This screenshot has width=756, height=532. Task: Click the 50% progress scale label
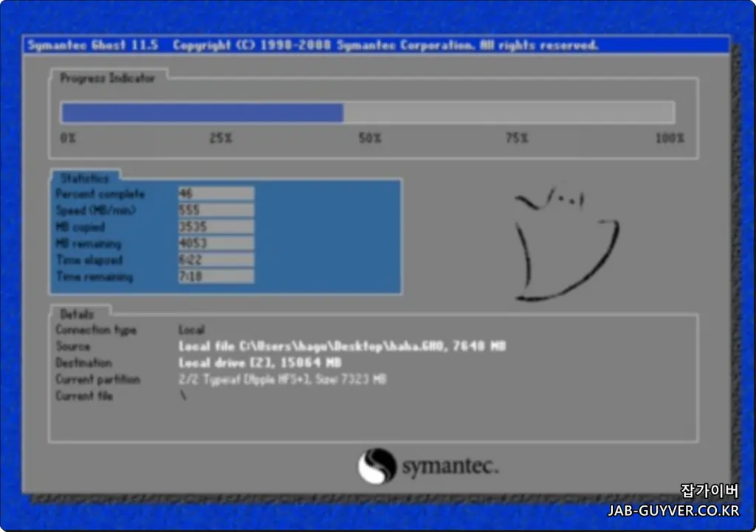tap(370, 138)
